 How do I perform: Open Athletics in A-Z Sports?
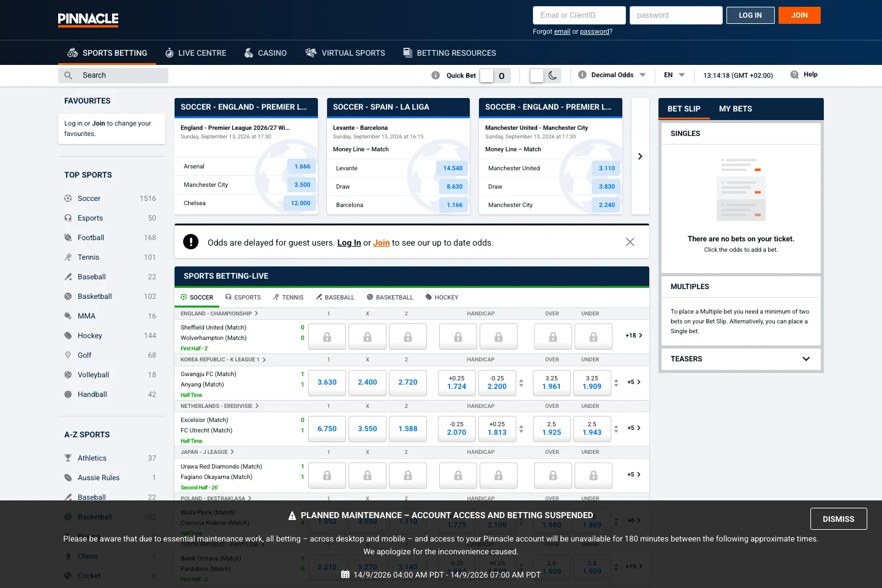(110, 458)
